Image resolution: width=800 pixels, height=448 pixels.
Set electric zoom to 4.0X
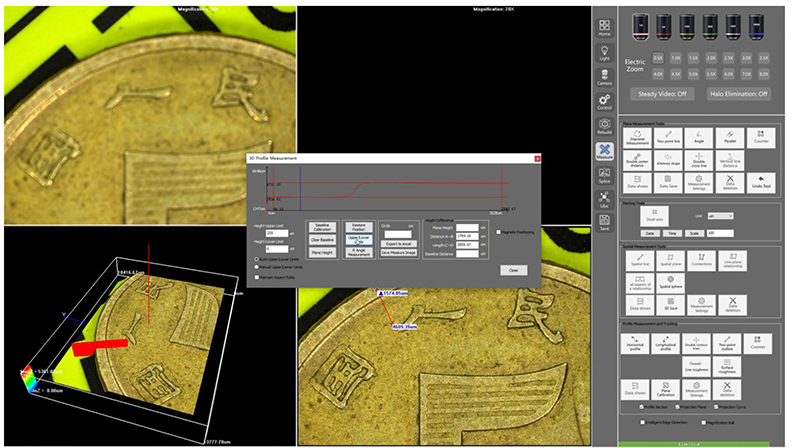658,74
